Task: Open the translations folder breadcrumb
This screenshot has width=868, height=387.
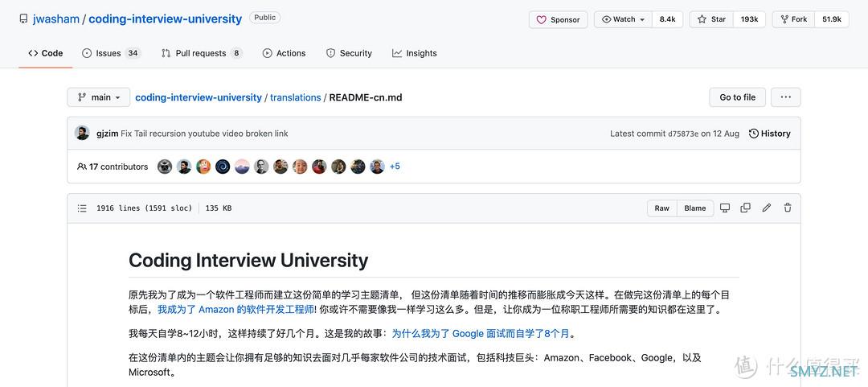Action: coord(296,97)
